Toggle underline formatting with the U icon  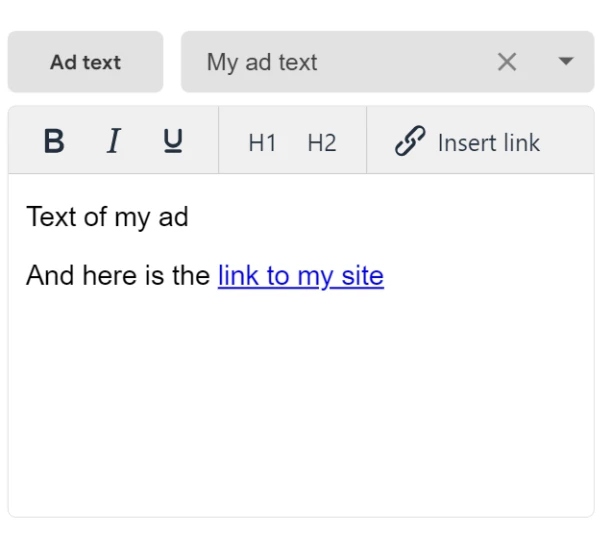[x=173, y=142]
